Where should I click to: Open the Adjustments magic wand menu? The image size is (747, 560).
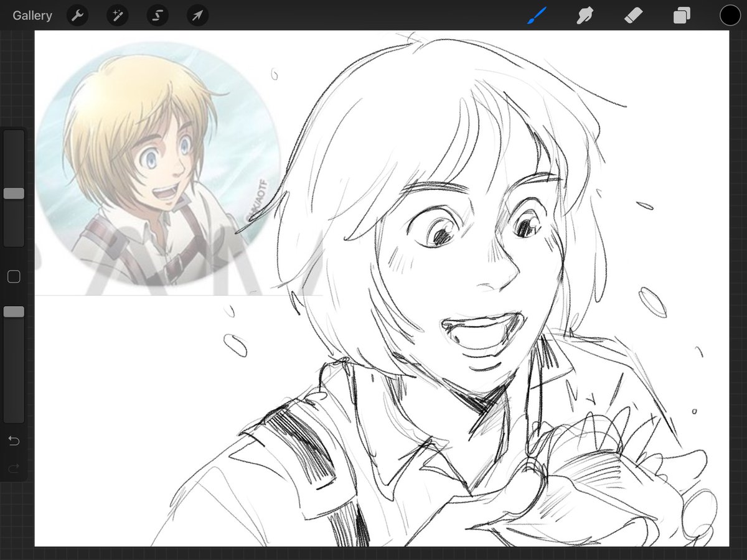(x=117, y=16)
